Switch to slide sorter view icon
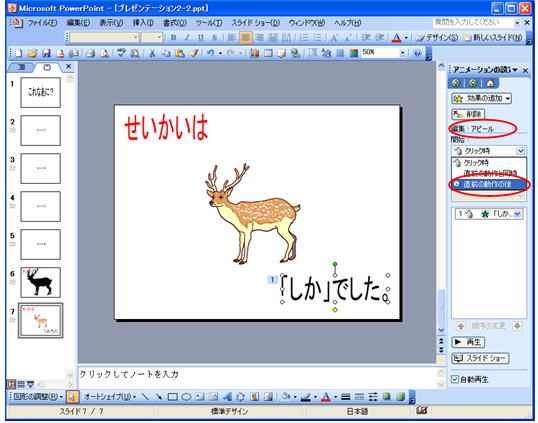The height and width of the screenshot is (423, 538). pyautogui.click(x=21, y=384)
